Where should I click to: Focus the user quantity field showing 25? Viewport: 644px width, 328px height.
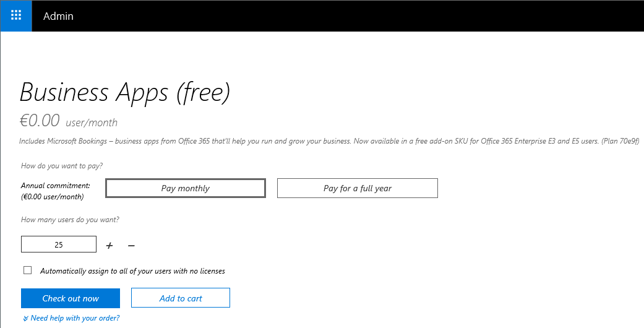tap(59, 244)
